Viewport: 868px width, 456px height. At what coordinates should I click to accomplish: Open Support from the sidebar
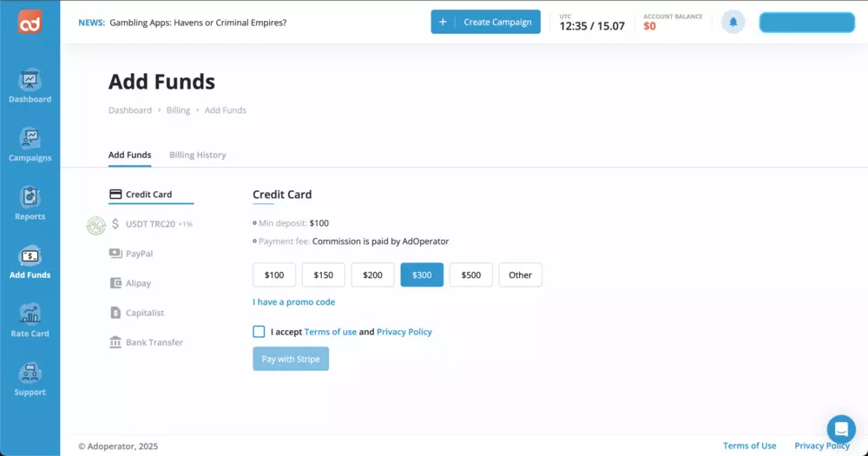click(x=30, y=380)
